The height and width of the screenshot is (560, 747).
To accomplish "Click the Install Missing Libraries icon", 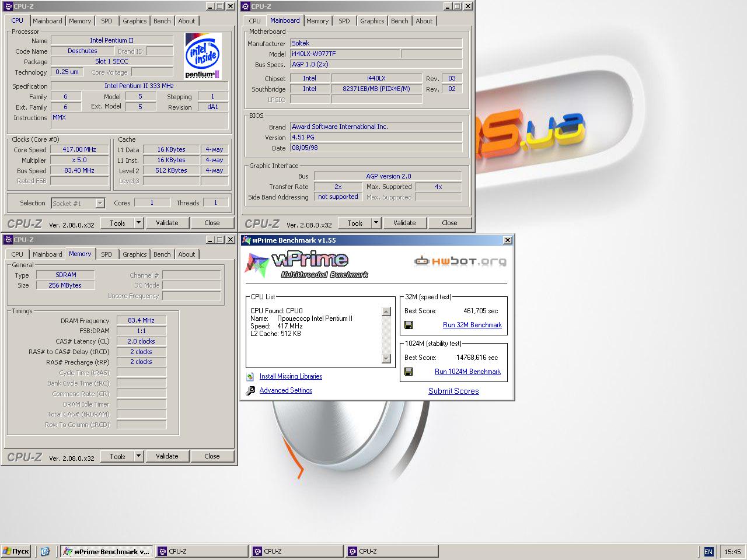I will point(250,377).
